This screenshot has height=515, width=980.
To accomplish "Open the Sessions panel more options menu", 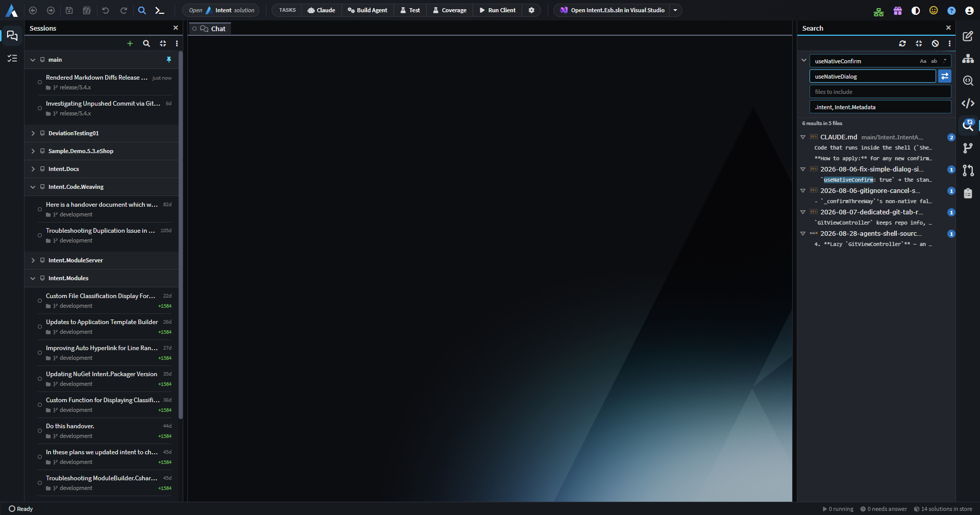I will pos(177,43).
